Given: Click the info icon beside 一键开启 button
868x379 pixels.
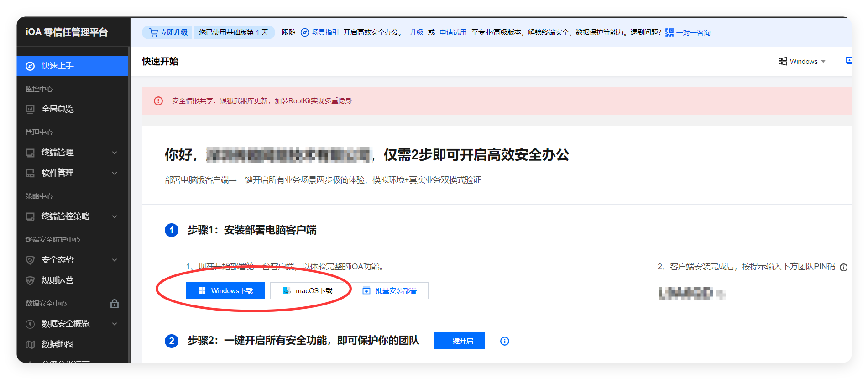Looking at the screenshot, I should 504,341.
